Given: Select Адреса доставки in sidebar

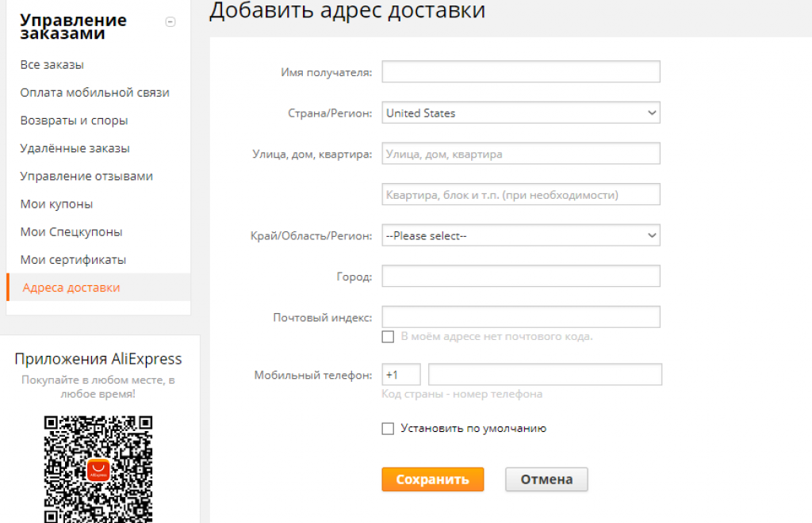Looking at the screenshot, I should pos(98,287).
